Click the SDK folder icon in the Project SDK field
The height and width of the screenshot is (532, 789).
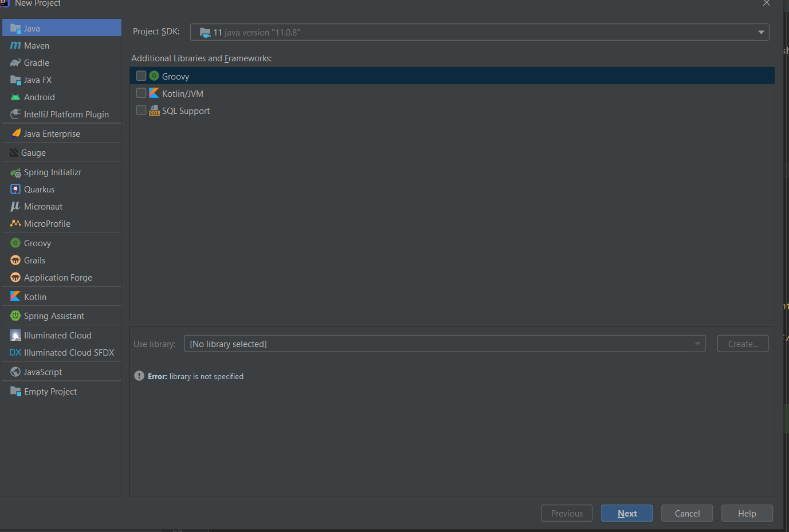coord(205,32)
